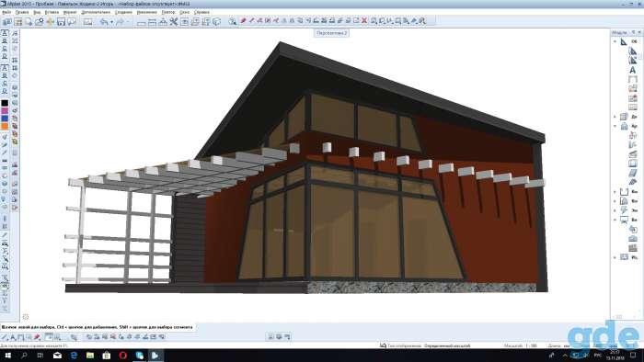Click the undo arrow icon
644x362 pixels.
click(x=104, y=22)
